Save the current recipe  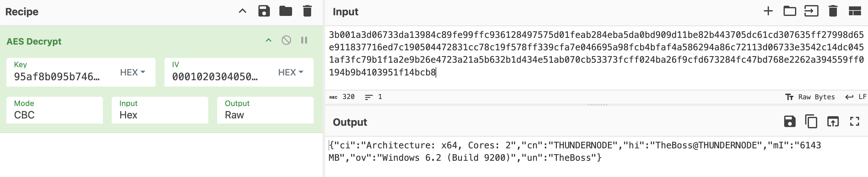point(264,11)
